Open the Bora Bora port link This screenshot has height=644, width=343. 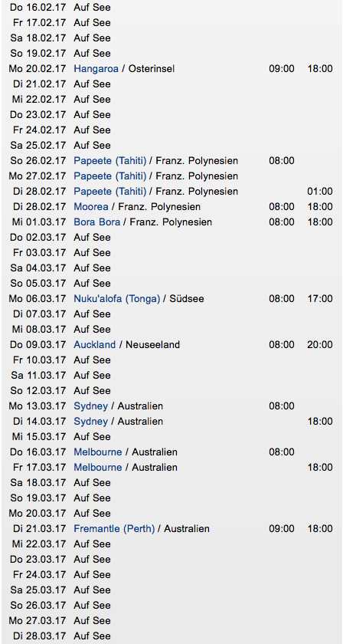coord(96,222)
